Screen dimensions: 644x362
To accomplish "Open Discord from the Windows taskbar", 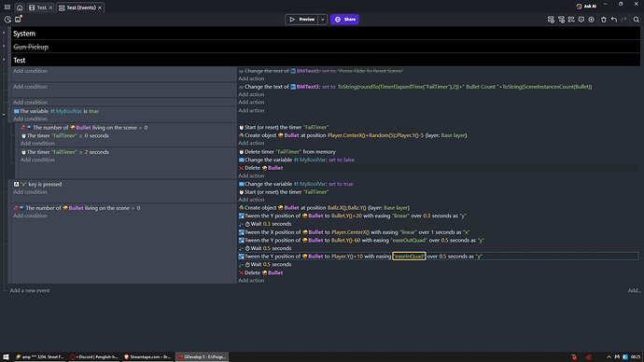I will pos(93,356).
